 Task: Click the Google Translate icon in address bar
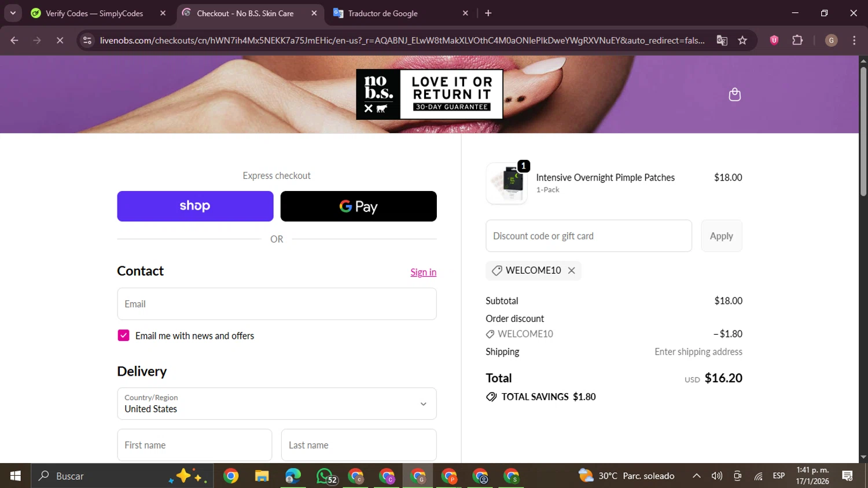tap(722, 41)
